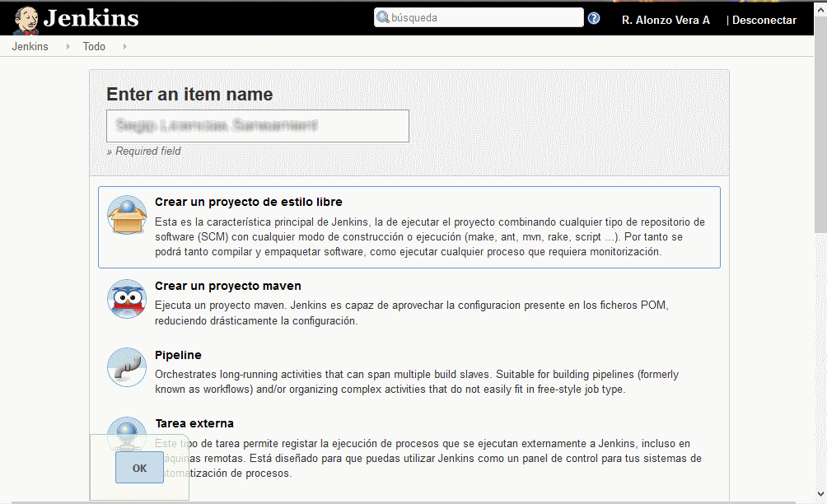This screenshot has width=827, height=504.
Task: Click the vertical scrollbar thumb
Action: pos(820,124)
